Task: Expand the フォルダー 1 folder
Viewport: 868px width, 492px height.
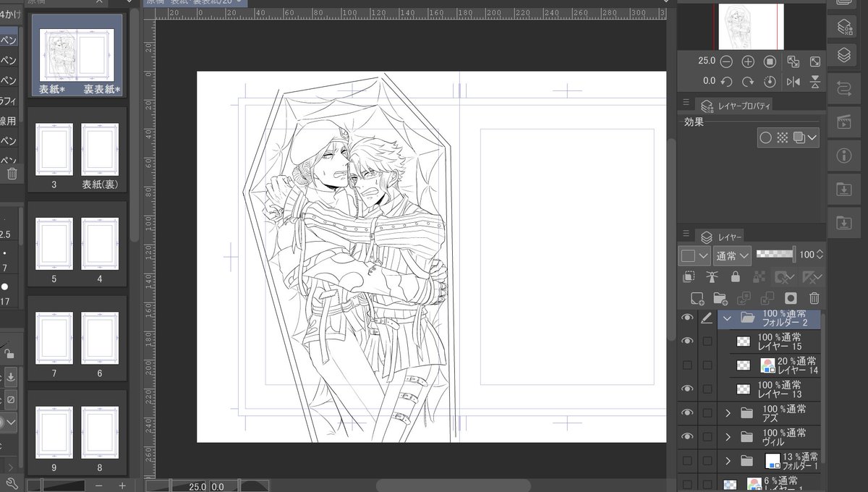Action: 728,461
